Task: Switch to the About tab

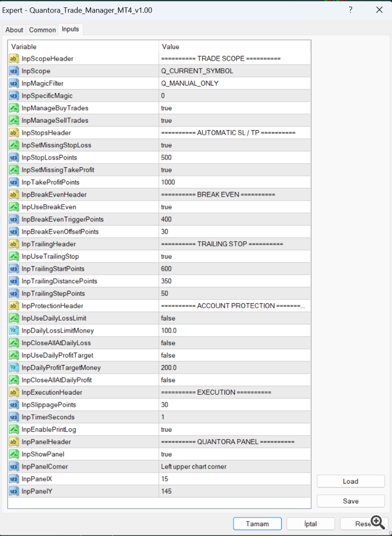Action: click(x=14, y=30)
